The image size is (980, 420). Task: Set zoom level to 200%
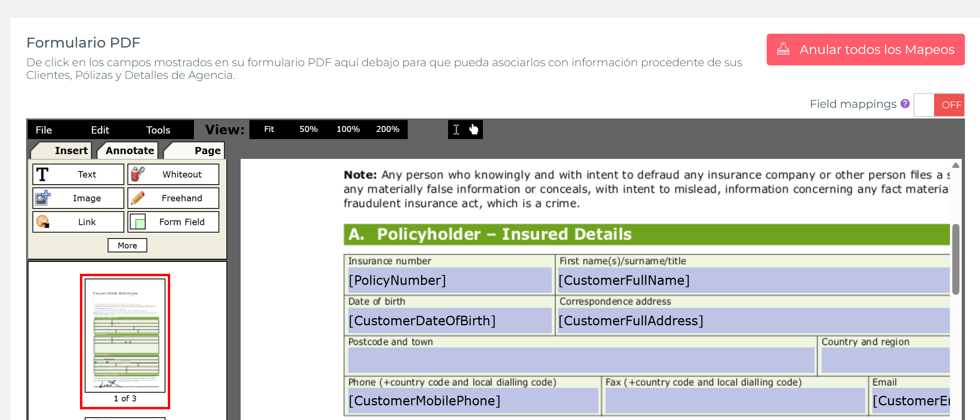tap(387, 129)
